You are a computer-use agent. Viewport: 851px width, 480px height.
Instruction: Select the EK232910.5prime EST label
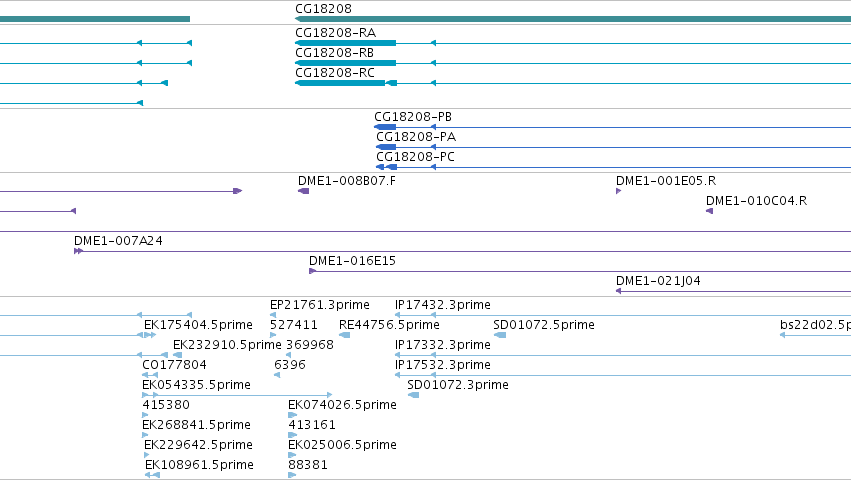(x=227, y=345)
